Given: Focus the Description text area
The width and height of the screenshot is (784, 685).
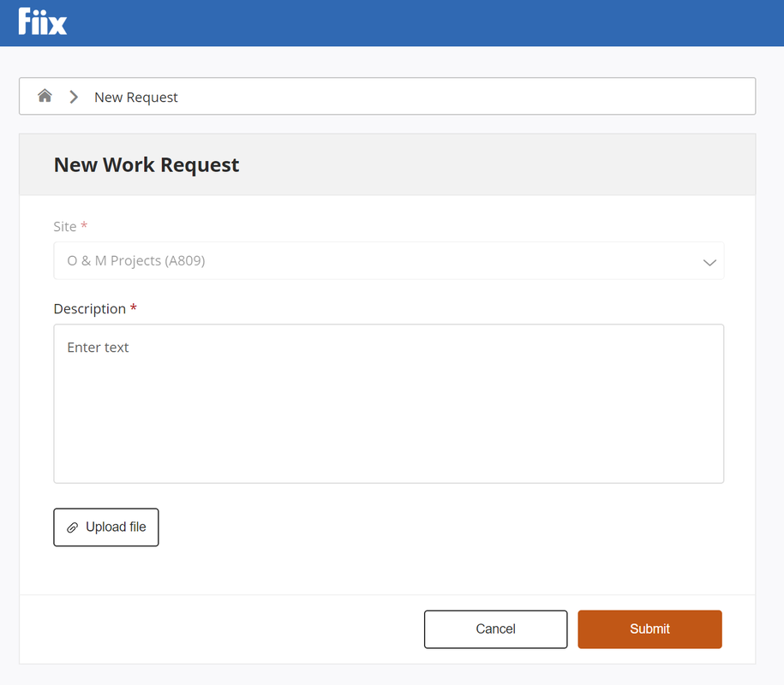Looking at the screenshot, I should [x=388, y=403].
